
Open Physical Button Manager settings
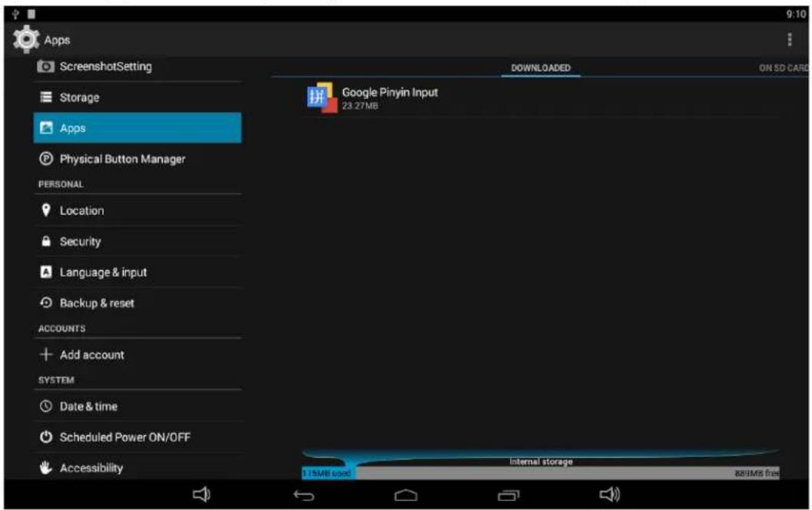[x=138, y=158]
